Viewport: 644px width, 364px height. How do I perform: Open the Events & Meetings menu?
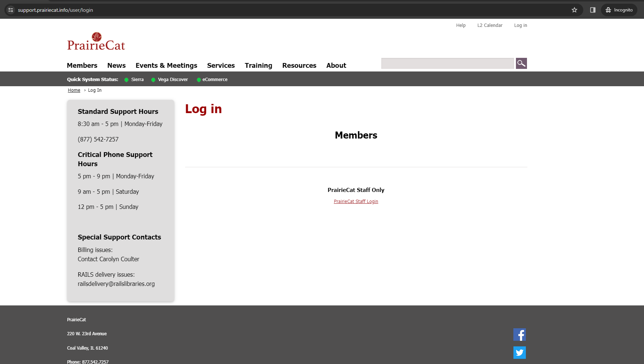pos(166,65)
